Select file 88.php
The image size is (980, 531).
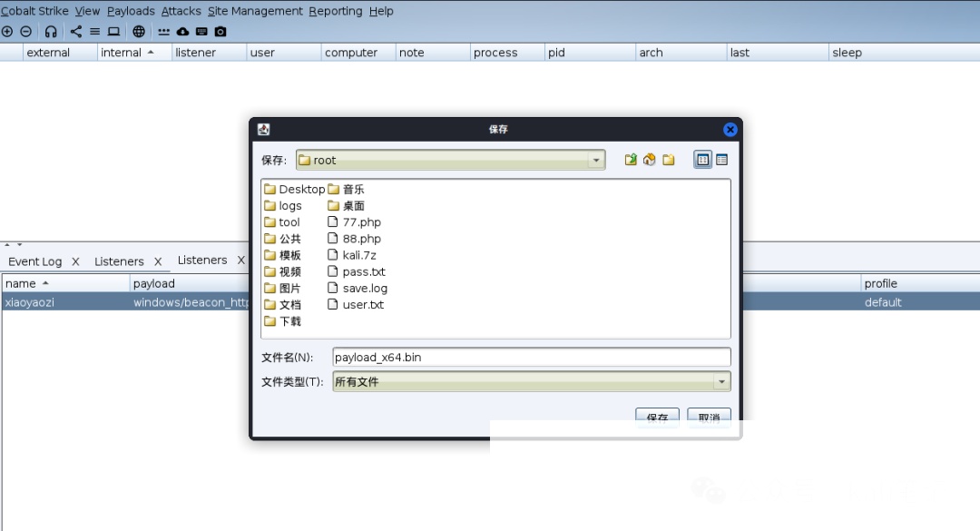pos(355,239)
